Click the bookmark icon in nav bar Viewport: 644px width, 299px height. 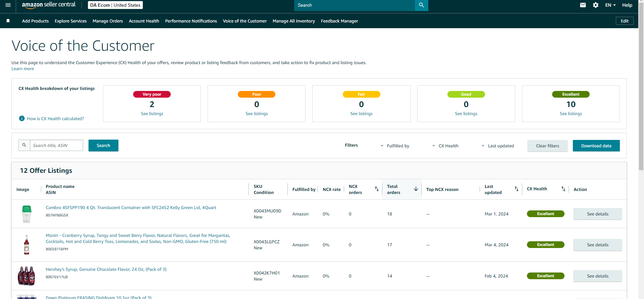[x=8, y=21]
